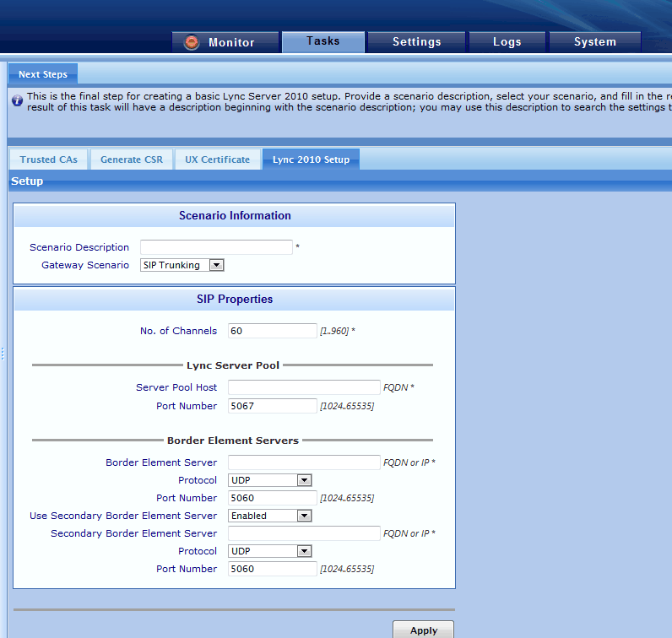The height and width of the screenshot is (638, 672).
Task: Focus the No. of Channels field
Action: pyautogui.click(x=273, y=331)
